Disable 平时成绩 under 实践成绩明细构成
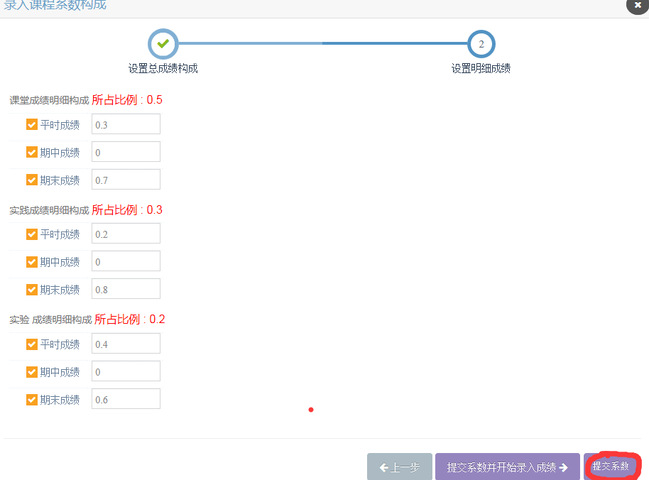This screenshot has width=649, height=480. [32, 234]
